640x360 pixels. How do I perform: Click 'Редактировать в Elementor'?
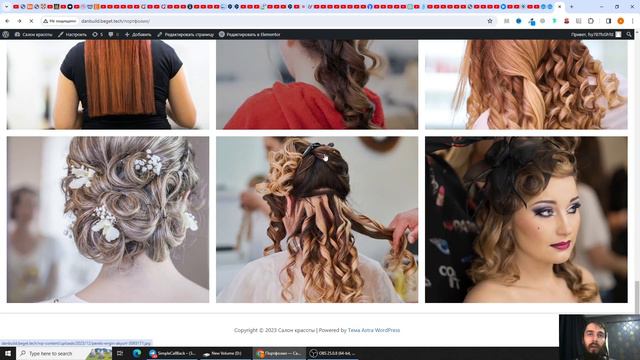coord(249,35)
